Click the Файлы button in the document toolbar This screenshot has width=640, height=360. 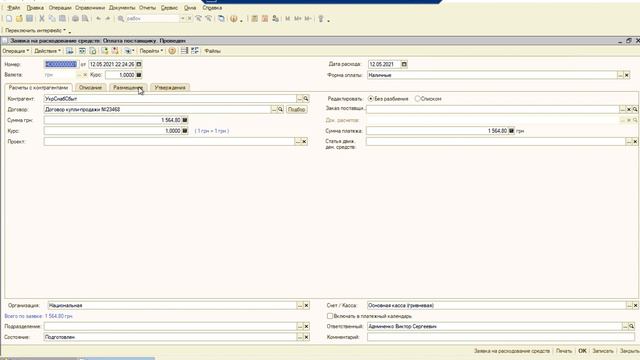212,51
